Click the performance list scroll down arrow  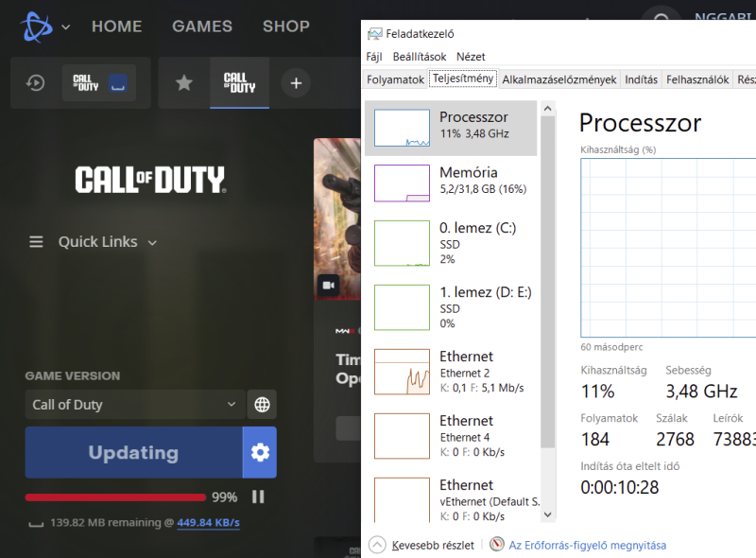[547, 514]
